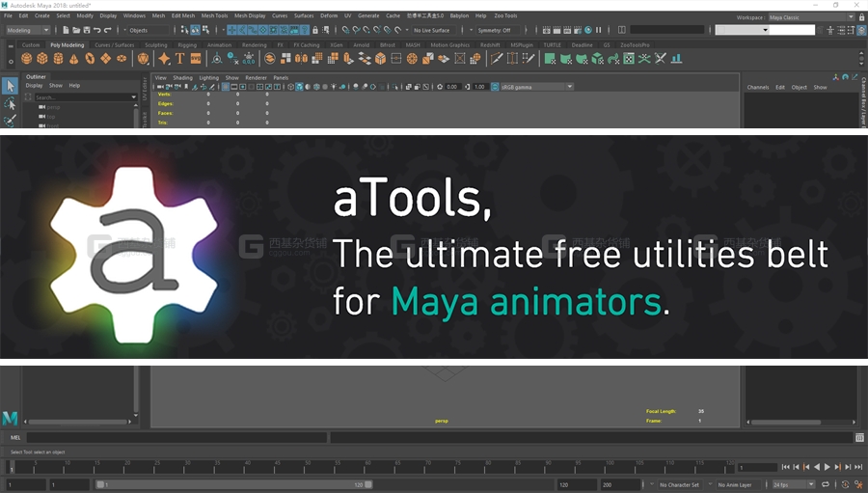Switch to the Animation shelf tab

pos(219,45)
